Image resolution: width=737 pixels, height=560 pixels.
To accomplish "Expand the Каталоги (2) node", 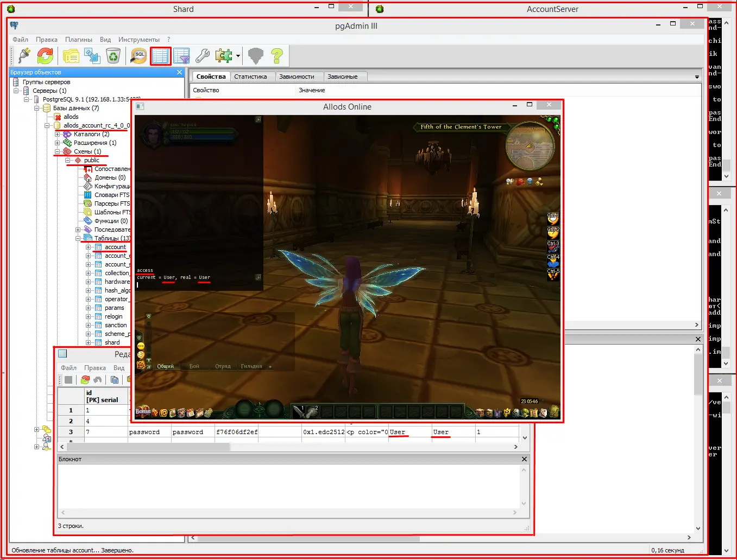I will tap(58, 134).
